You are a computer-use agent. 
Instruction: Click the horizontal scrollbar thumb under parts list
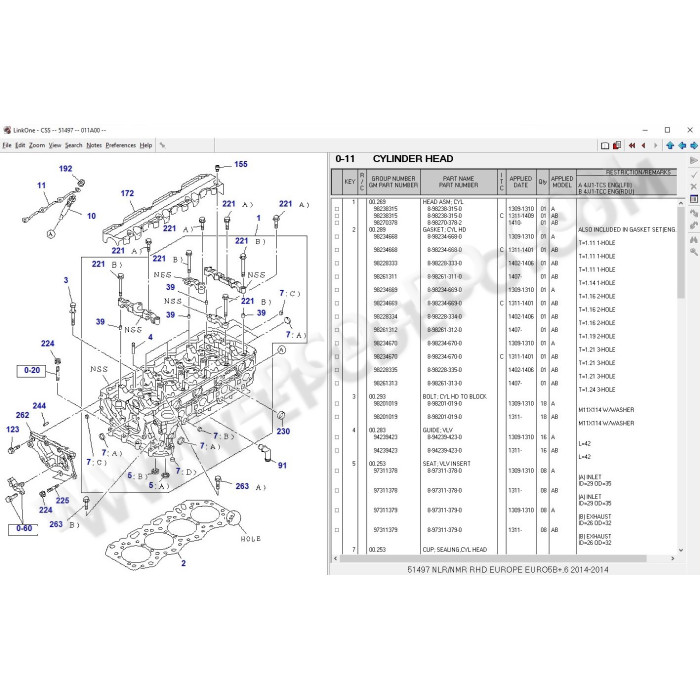pyautogui.click(x=493, y=558)
